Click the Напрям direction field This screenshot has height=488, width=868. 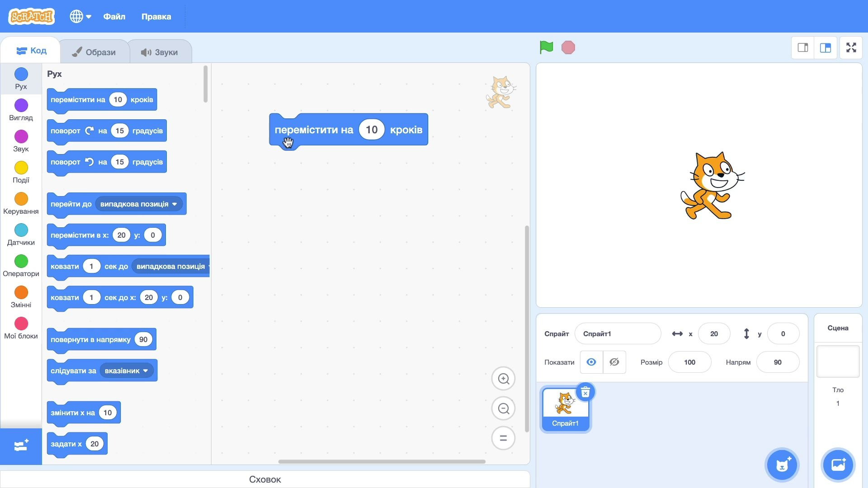click(778, 362)
